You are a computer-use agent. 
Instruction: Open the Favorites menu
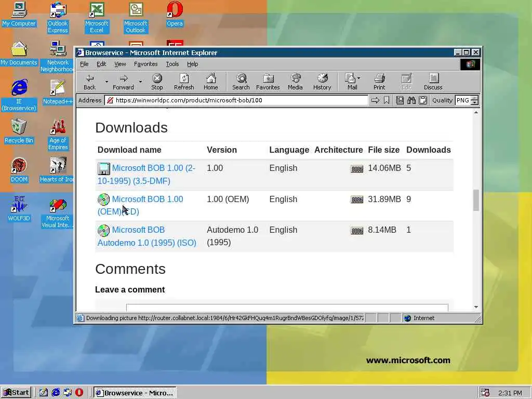click(x=145, y=64)
